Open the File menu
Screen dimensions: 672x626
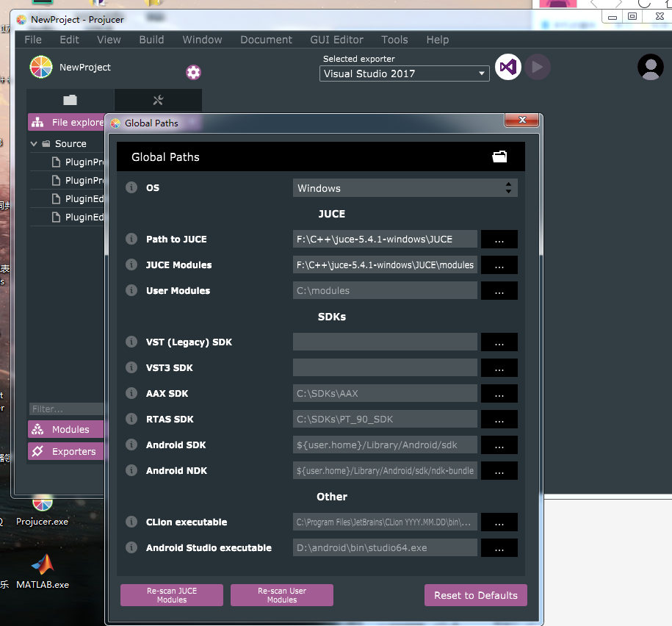point(33,40)
